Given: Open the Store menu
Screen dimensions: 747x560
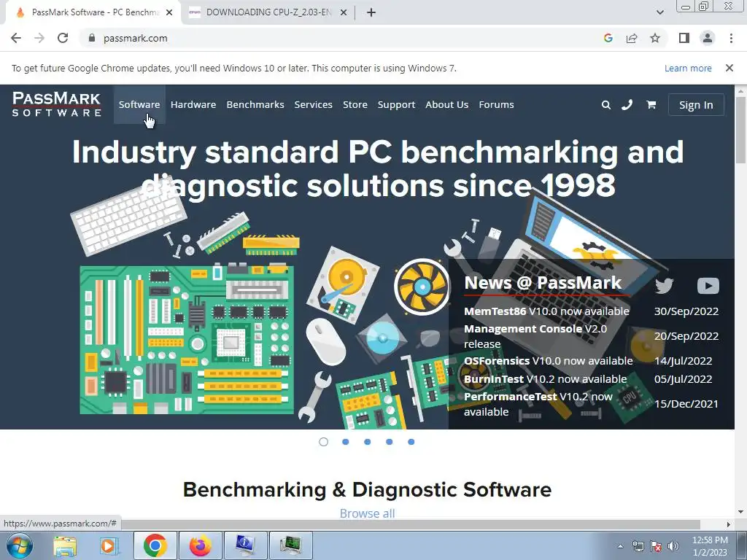Looking at the screenshot, I should [x=355, y=104].
